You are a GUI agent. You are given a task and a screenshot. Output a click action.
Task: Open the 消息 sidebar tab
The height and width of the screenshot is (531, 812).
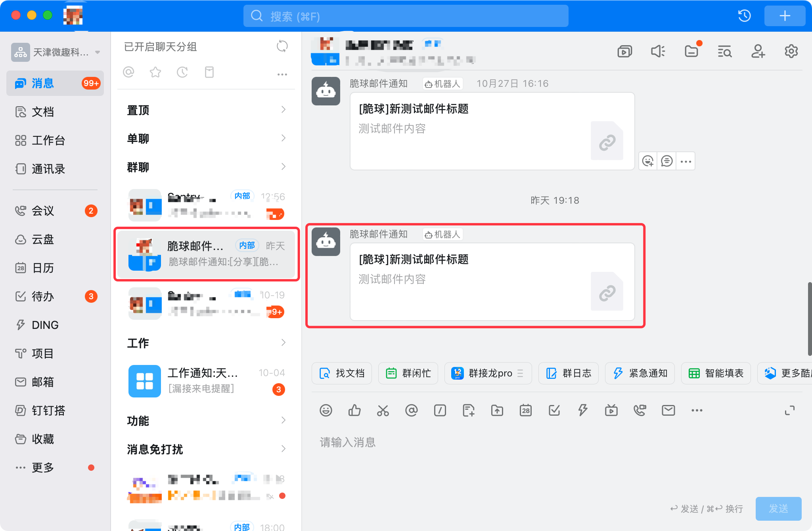55,83
